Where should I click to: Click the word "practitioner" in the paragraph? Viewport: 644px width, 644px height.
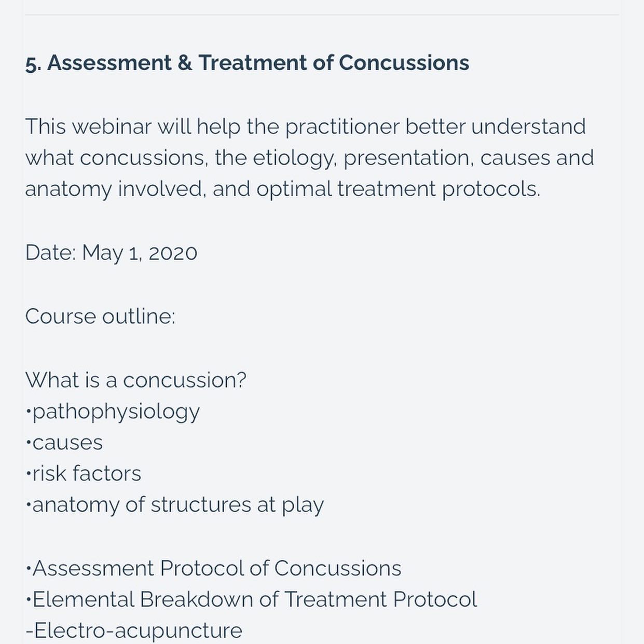tap(342, 128)
